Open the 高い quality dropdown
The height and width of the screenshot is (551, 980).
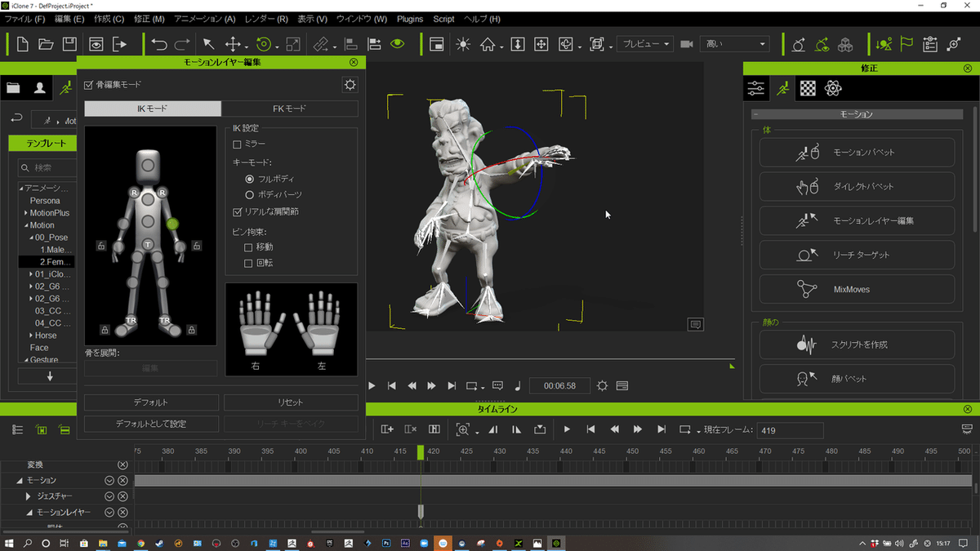(x=733, y=44)
